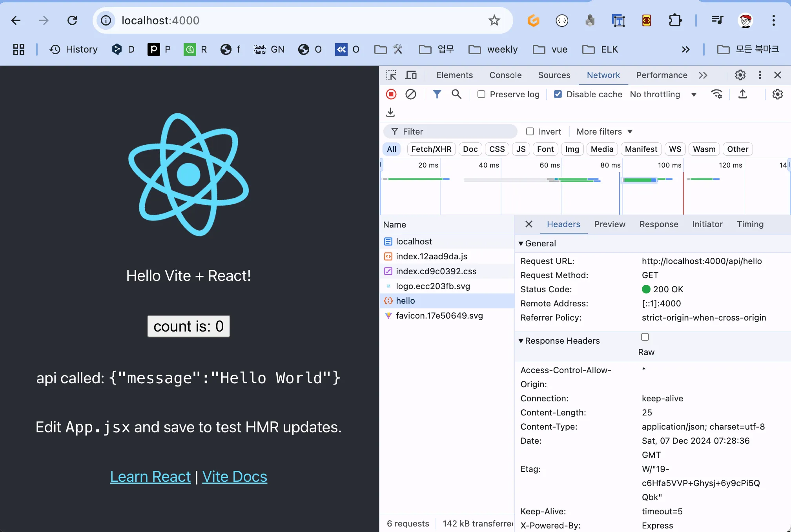Check the Invert filter checkbox
Image resolution: width=791 pixels, height=532 pixels.
(x=530, y=131)
